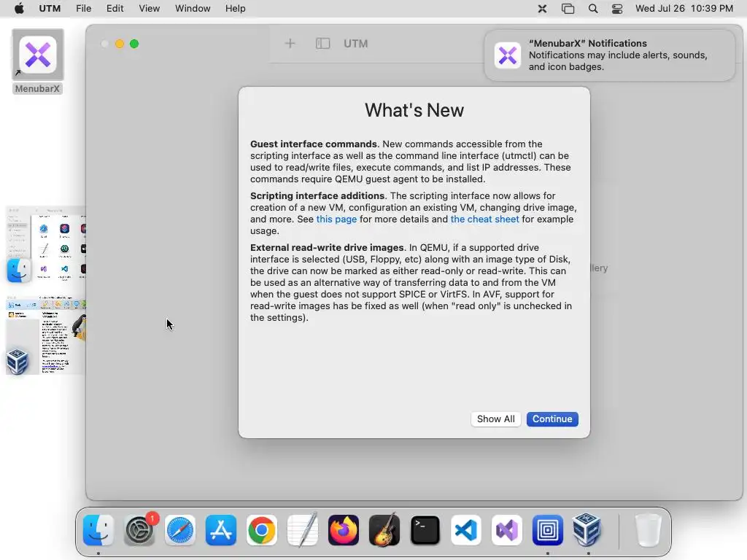Image resolution: width=747 pixels, height=560 pixels.
Task: Open Control Center in menu bar
Action: click(617, 9)
